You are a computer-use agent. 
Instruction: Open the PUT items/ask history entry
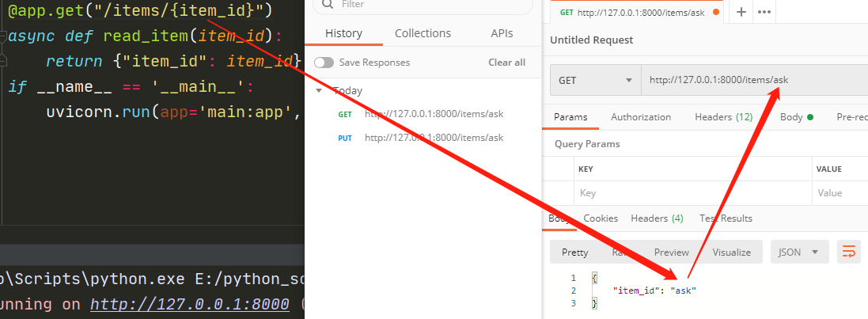click(x=433, y=138)
